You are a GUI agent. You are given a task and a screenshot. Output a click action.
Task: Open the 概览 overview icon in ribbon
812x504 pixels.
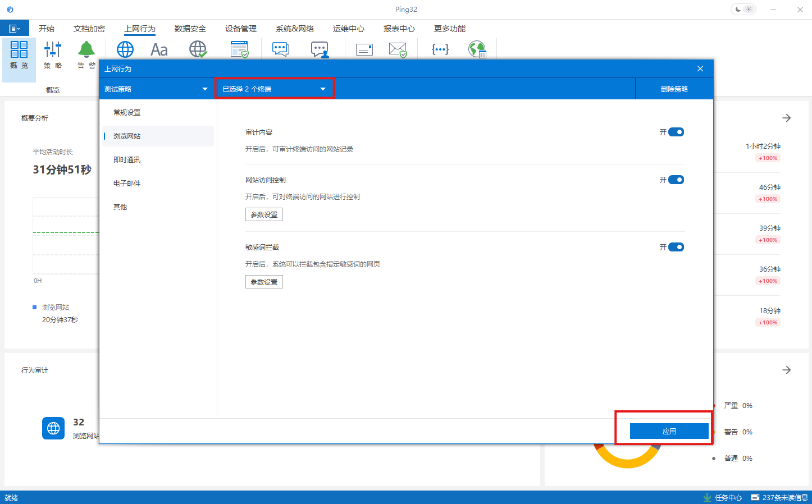[19, 54]
